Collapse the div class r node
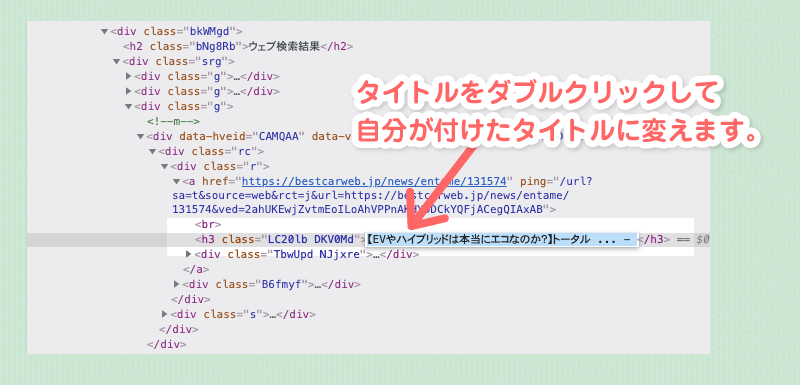The height and width of the screenshot is (385, 800). 164,166
